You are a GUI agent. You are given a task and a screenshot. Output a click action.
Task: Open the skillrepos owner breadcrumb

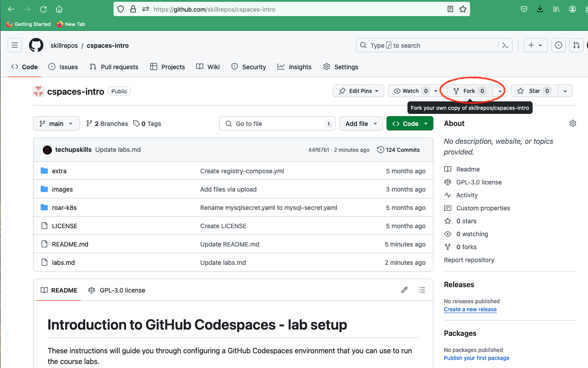pos(64,46)
